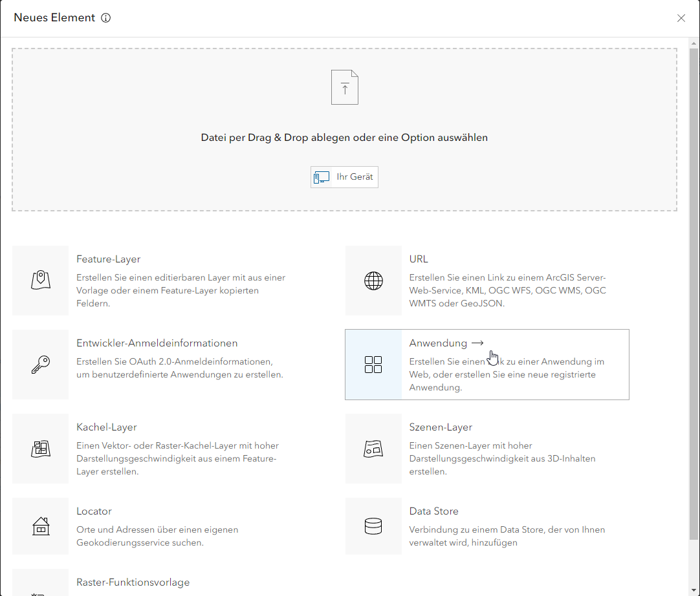The height and width of the screenshot is (596, 700).
Task: Click the file upload icon in drop zone
Action: (344, 87)
